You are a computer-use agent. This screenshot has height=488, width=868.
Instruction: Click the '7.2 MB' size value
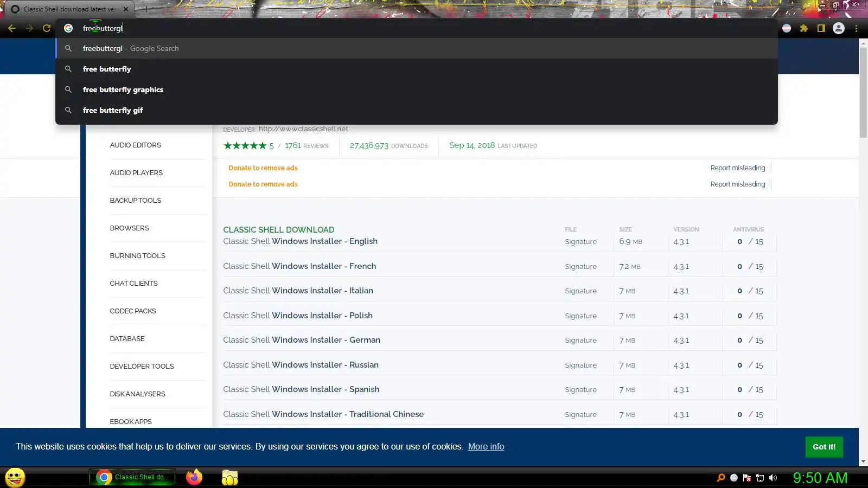(x=630, y=267)
